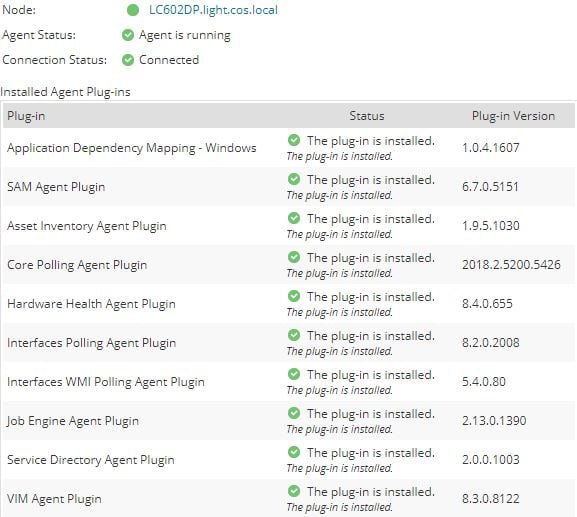Click the Job Engine Agent Plugin check icon
Image resolution: width=577 pixels, height=517 pixels.
[294, 413]
